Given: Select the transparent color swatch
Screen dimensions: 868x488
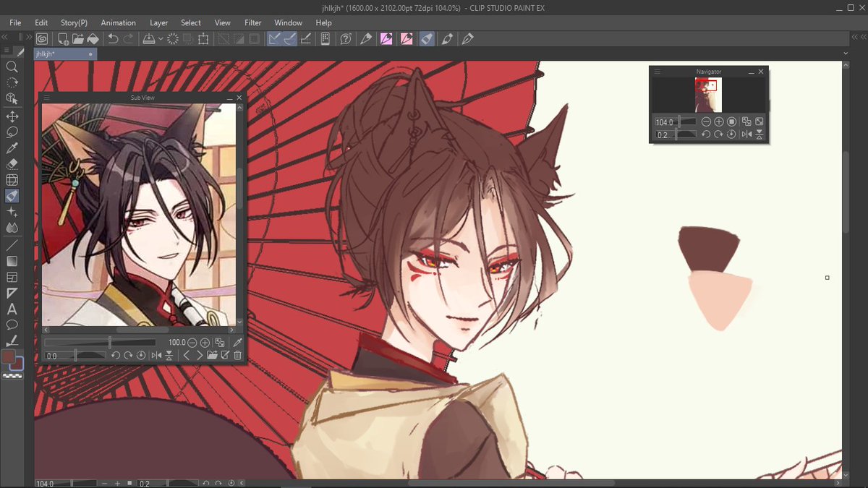Looking at the screenshot, I should click(x=12, y=376).
